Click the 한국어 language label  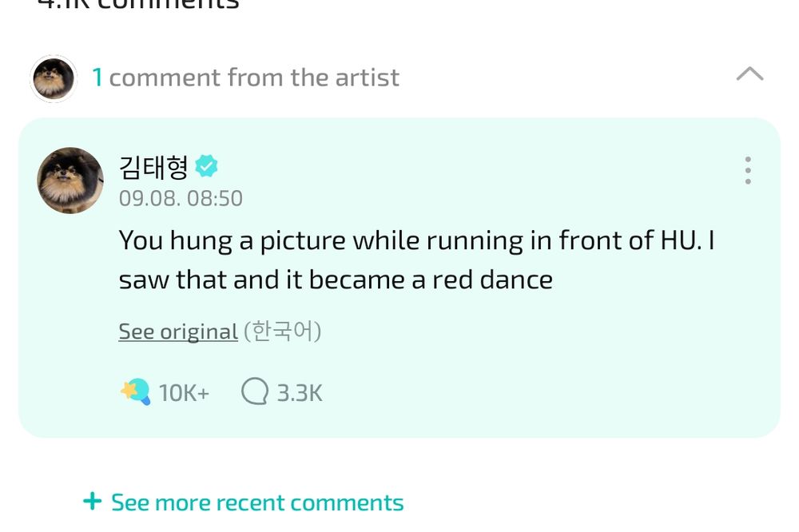point(282,331)
